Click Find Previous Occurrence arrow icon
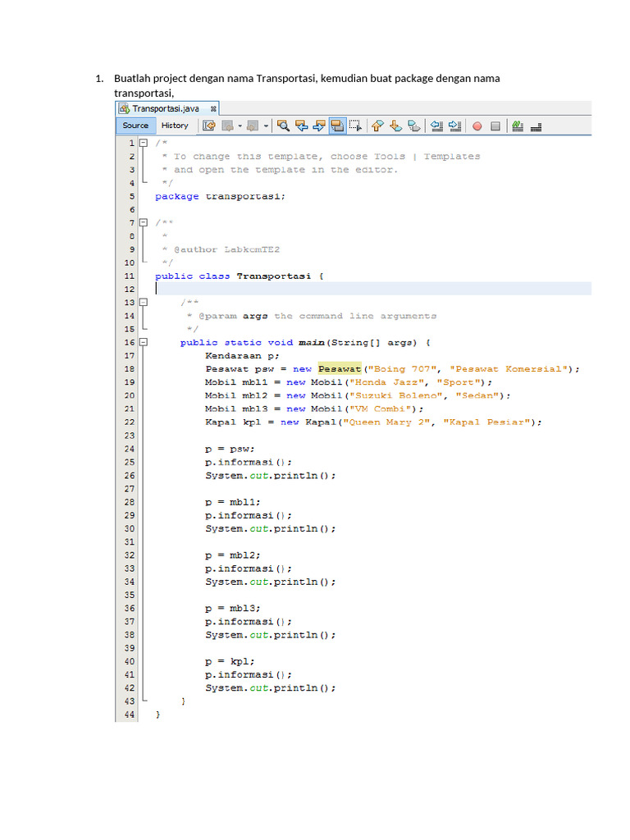The image size is (630, 840). coord(301,126)
